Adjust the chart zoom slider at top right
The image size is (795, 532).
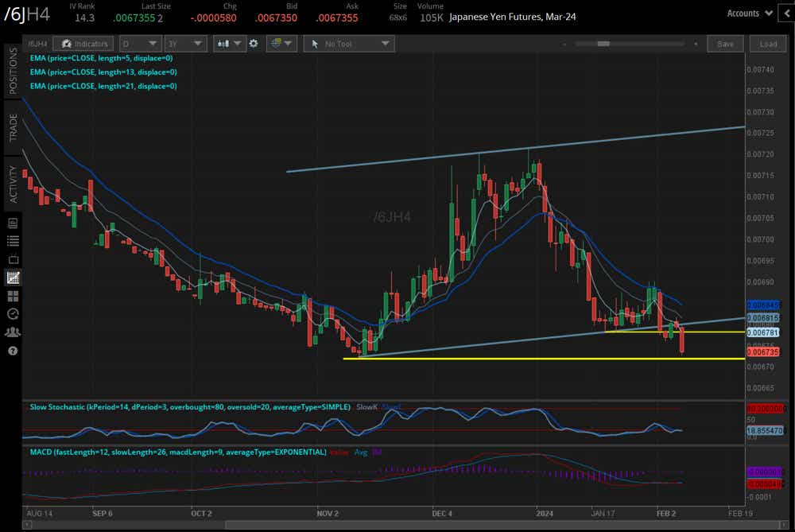tap(606, 44)
